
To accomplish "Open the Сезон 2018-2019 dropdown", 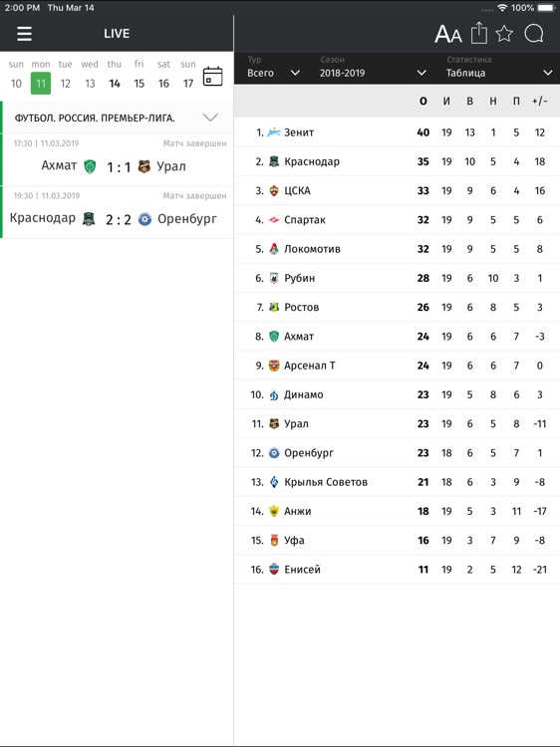I will point(373,67).
